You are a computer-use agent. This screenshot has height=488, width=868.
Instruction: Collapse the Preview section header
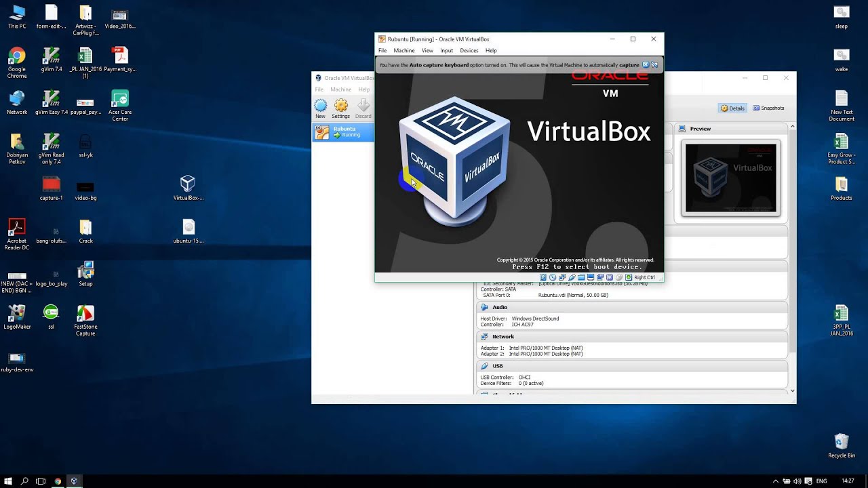pos(731,129)
